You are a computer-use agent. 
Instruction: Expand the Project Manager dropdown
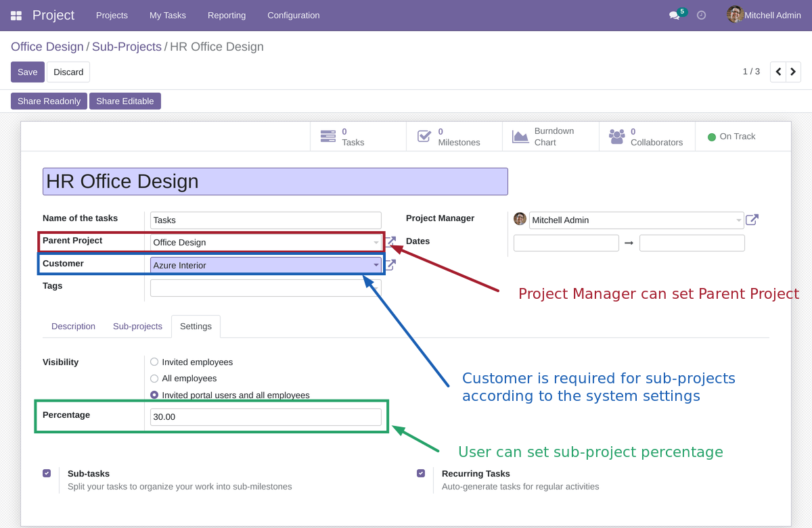coord(740,220)
